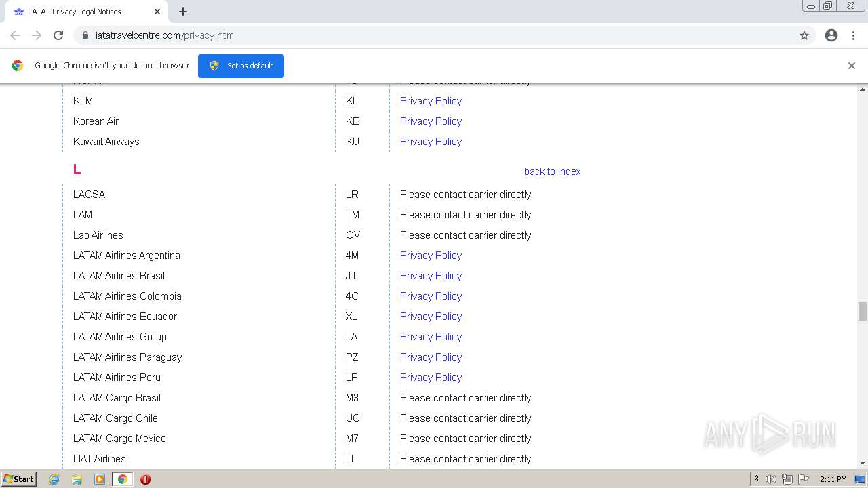Image resolution: width=868 pixels, height=488 pixels.
Task: Select the Lao Airlines name text
Action: point(98,235)
